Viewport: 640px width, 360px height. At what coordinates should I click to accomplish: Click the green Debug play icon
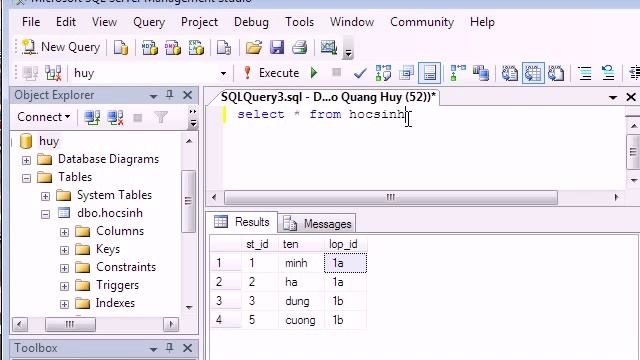[314, 73]
